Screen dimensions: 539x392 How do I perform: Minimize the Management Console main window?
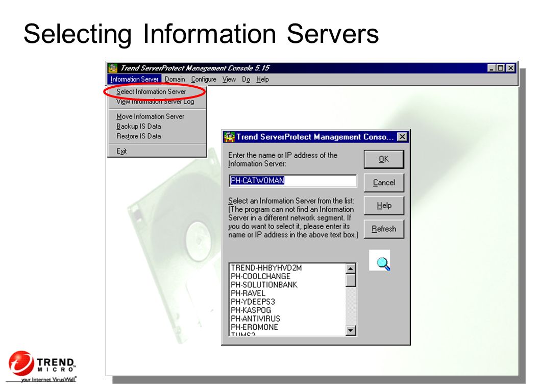[x=492, y=68]
